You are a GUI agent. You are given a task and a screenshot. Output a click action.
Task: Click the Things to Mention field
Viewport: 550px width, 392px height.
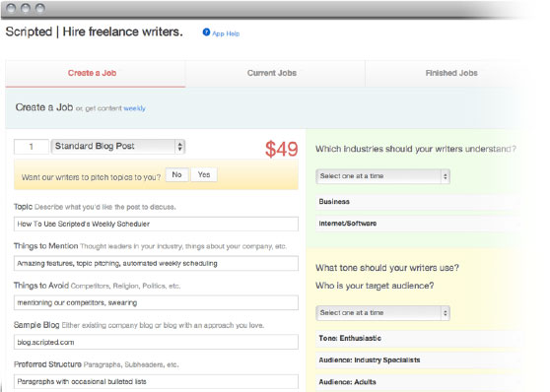point(156,263)
